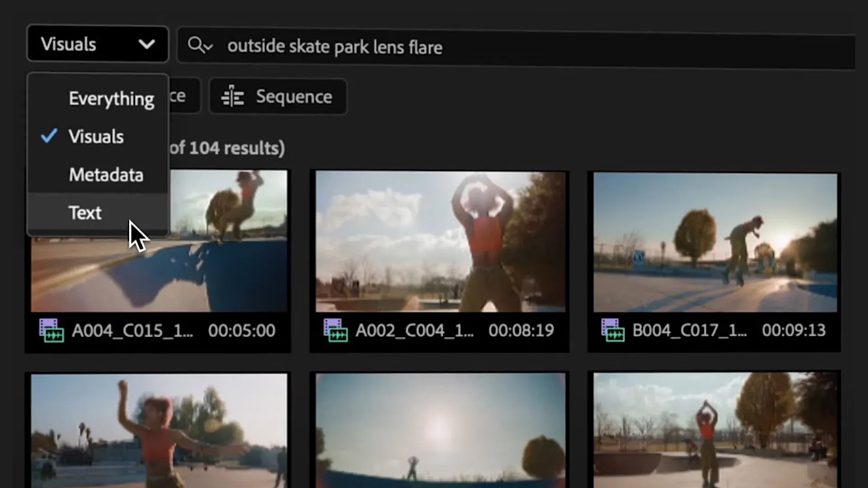The width and height of the screenshot is (868, 488).
Task: Click the 00:05:00 duration label
Action: 242,331
